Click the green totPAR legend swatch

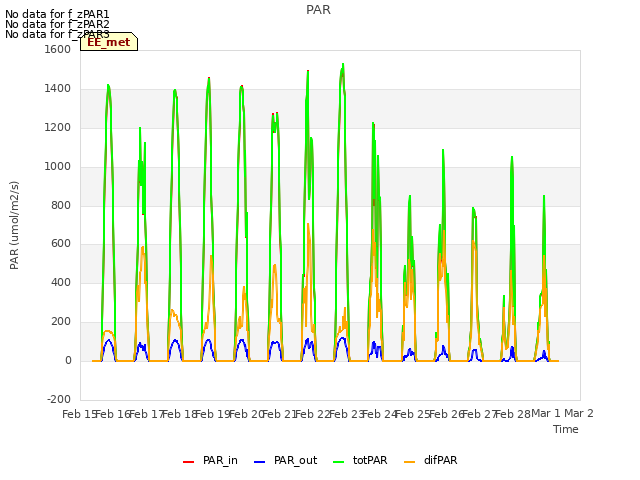(339, 462)
